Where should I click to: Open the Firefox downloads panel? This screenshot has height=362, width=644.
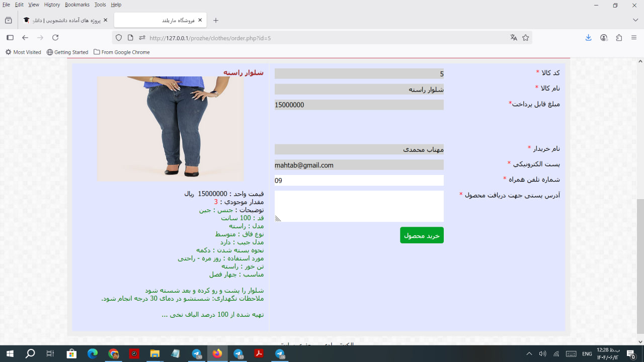click(x=588, y=38)
